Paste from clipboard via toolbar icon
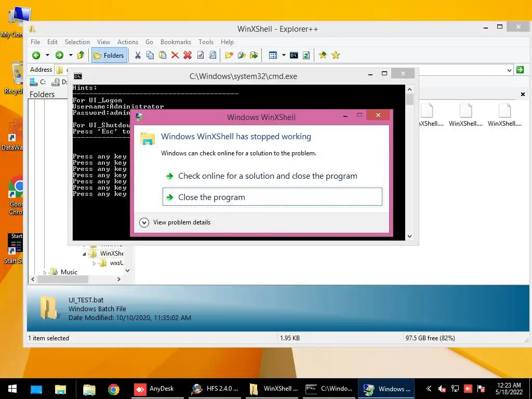Viewport: 532px width, 399px height. click(x=163, y=55)
